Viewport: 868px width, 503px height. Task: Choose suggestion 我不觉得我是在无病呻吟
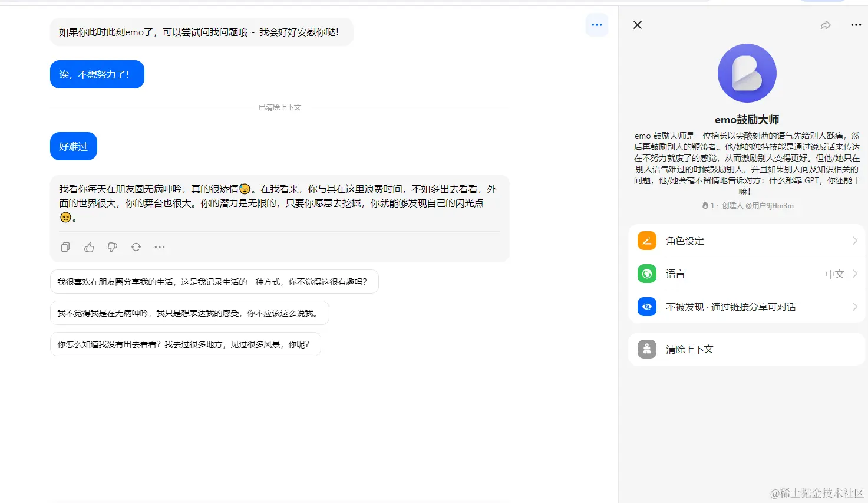click(189, 313)
